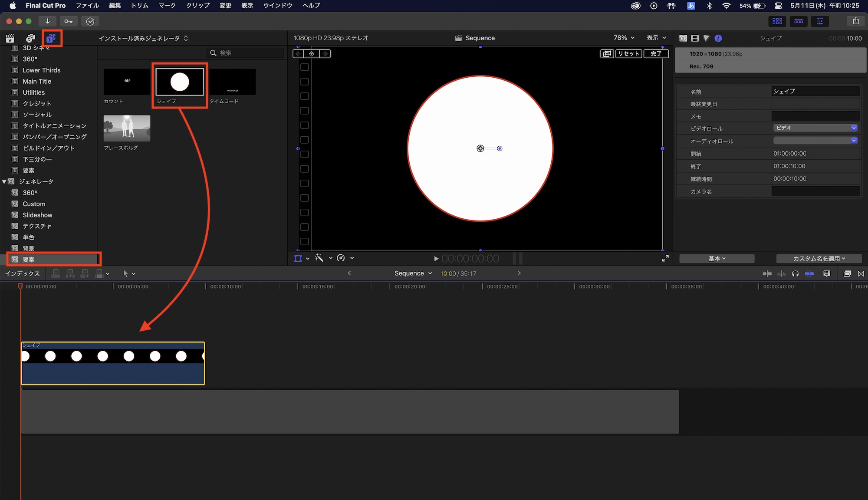Toggle audio skimming headphones icon
The height and width of the screenshot is (500, 868).
795,273
